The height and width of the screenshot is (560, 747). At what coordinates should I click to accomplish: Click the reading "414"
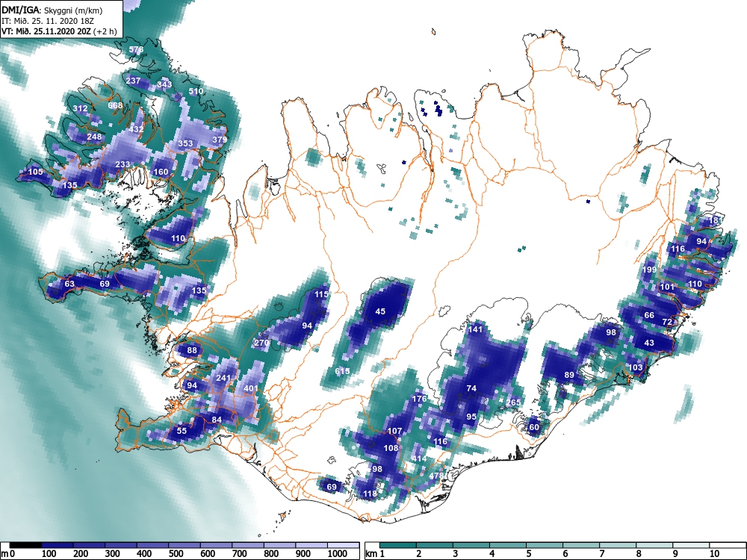[x=419, y=458]
